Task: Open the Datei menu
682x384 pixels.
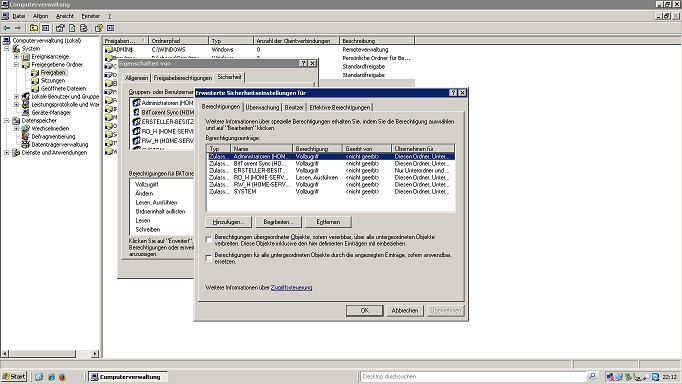Action: pyautogui.click(x=19, y=16)
